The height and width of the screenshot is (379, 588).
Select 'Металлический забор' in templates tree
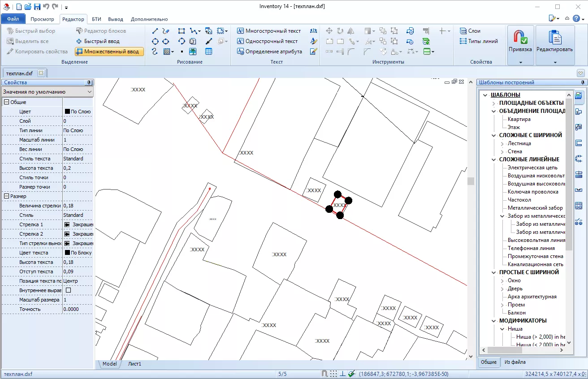(535, 208)
